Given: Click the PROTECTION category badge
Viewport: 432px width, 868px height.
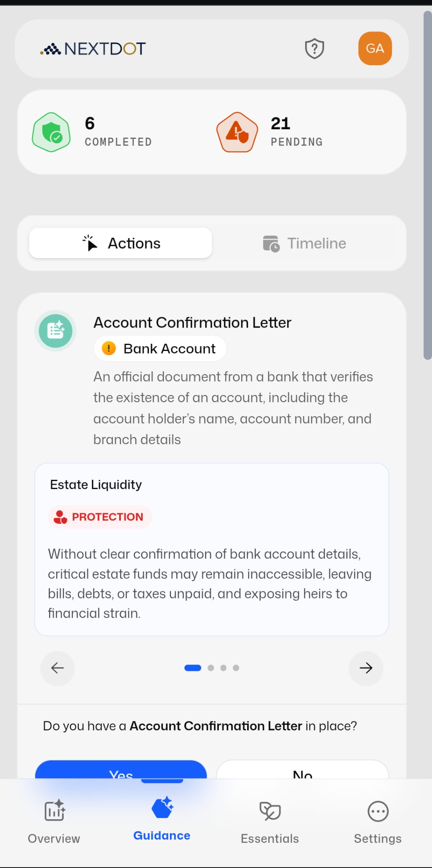Looking at the screenshot, I should [100, 517].
